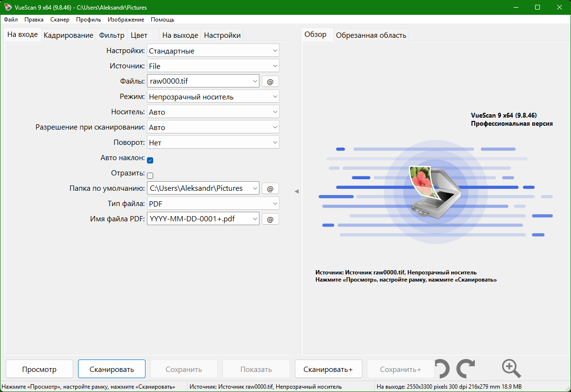Click the rotate left icon
This screenshot has width=571, height=392.
pos(443,369)
